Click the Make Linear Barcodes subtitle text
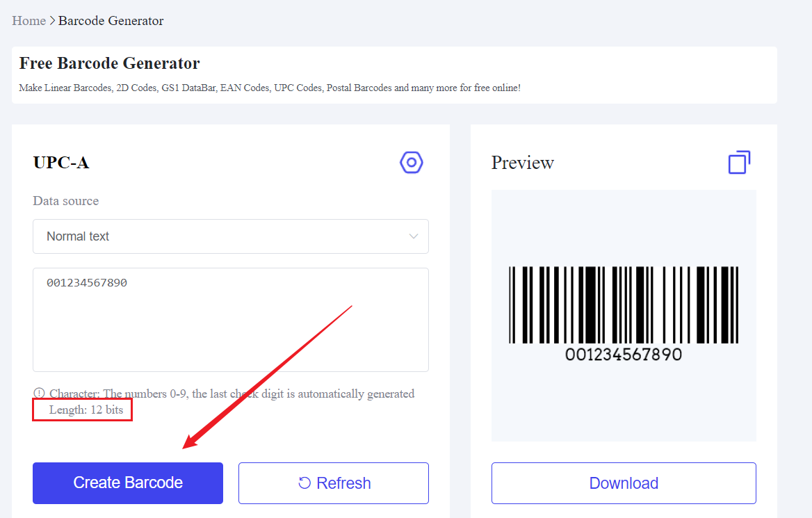This screenshot has width=812, height=518. coord(270,88)
